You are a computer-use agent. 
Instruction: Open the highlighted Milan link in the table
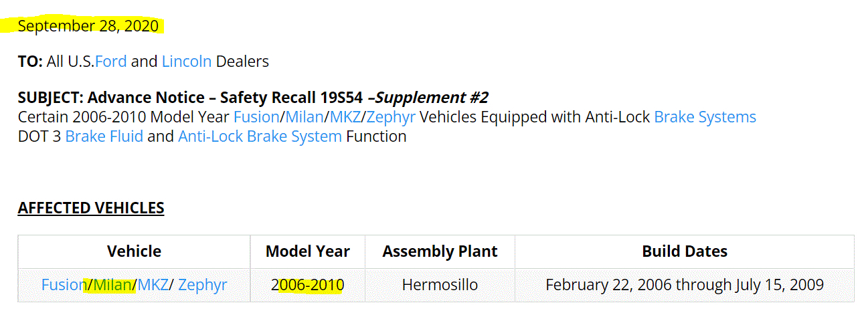point(112,286)
